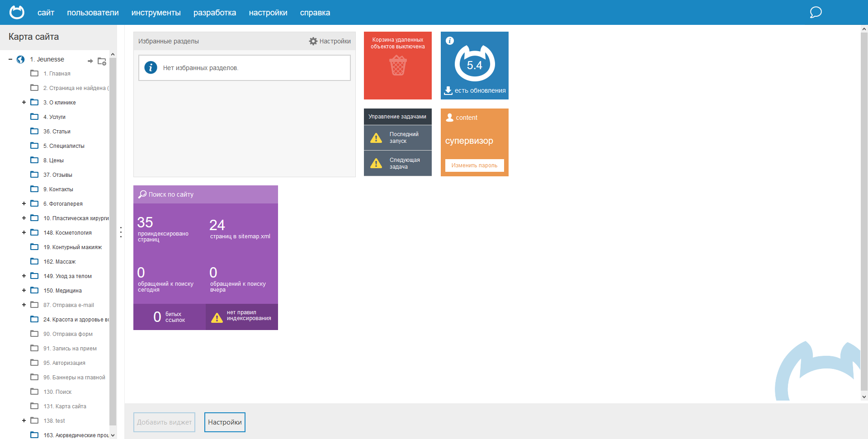Expand the 87. Отправка e-mail node
868x439 pixels.
[x=24, y=305]
